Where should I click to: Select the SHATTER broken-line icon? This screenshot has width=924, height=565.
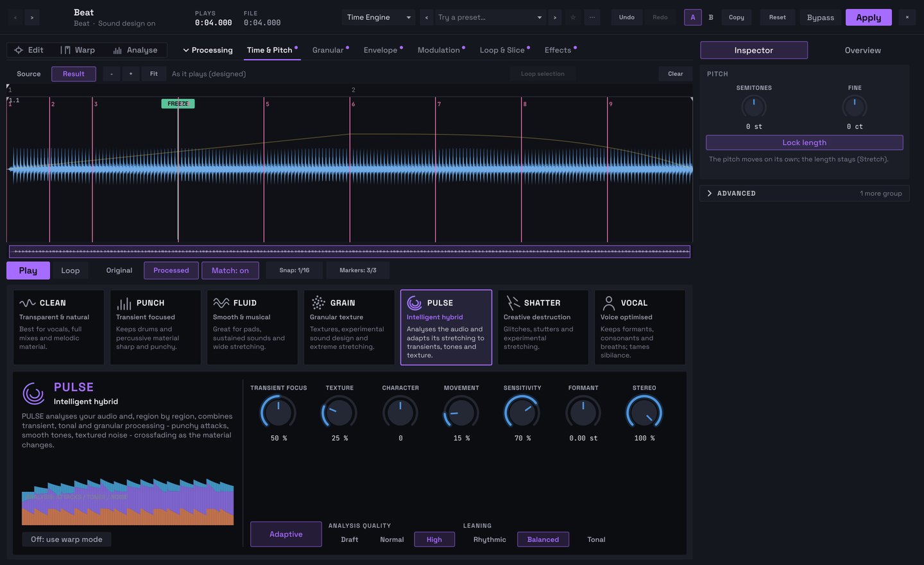click(x=513, y=303)
